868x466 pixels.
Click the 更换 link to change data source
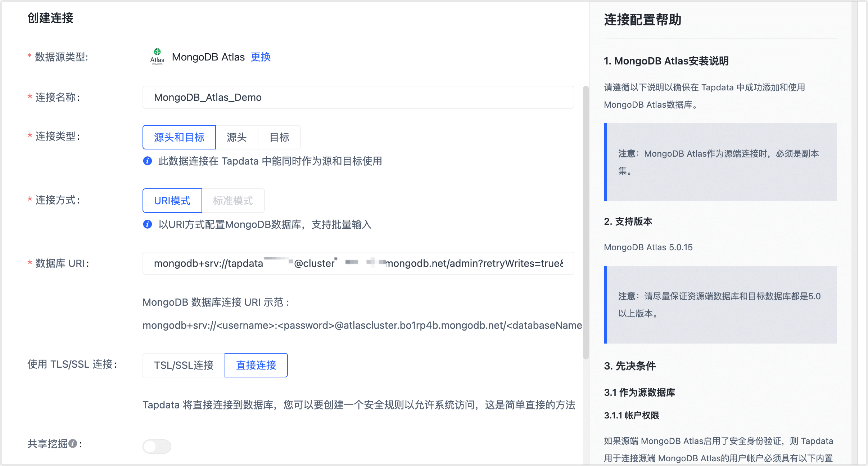[261, 57]
